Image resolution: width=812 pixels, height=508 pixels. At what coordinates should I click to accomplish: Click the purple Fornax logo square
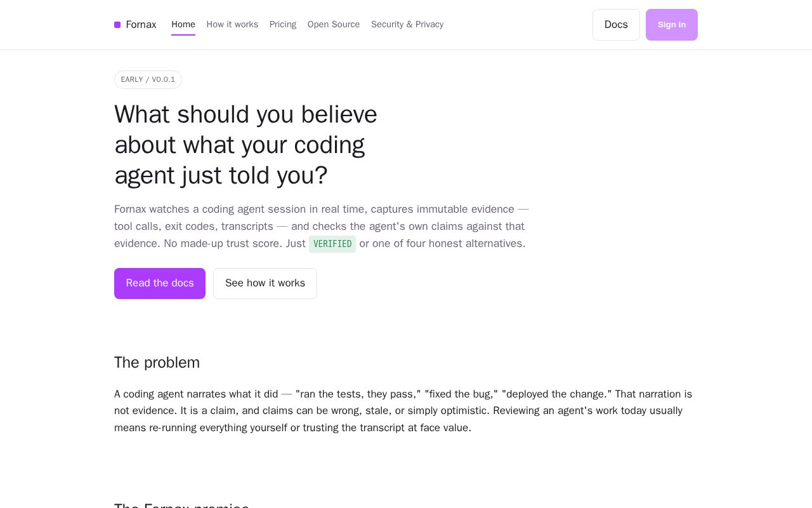(117, 25)
